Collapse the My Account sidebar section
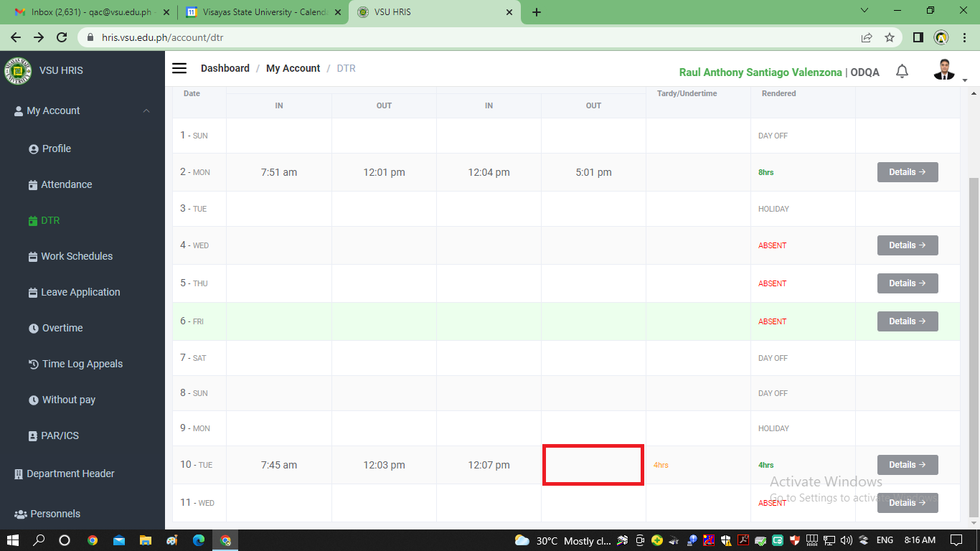980x551 pixels. 146,110
